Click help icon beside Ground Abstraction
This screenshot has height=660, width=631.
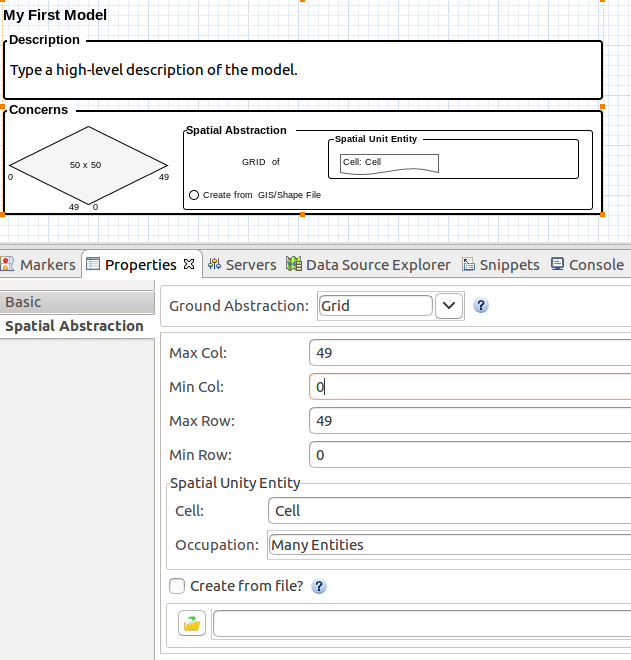coord(481,306)
